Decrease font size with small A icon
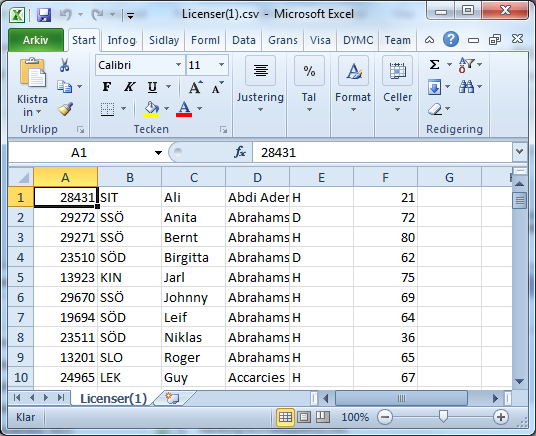 click(x=217, y=88)
